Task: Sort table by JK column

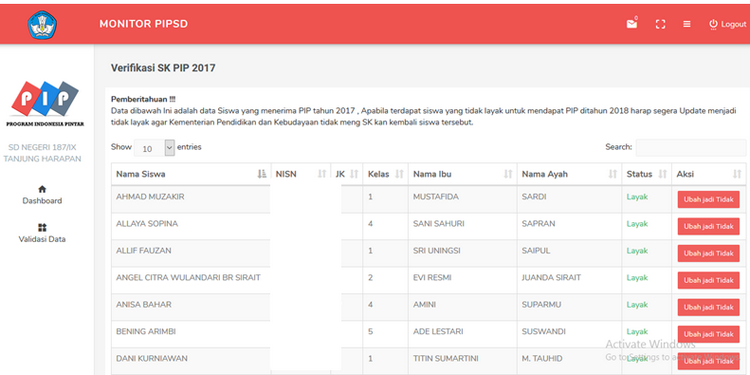Action: coord(347,174)
